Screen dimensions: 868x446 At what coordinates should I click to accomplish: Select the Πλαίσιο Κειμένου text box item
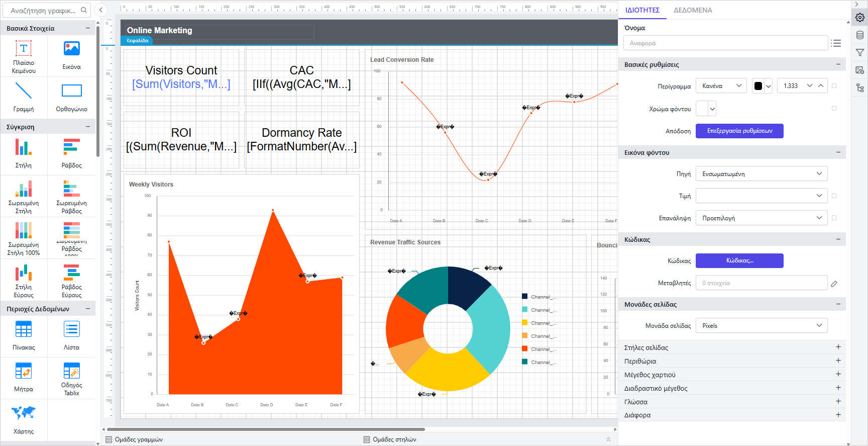coord(24,56)
